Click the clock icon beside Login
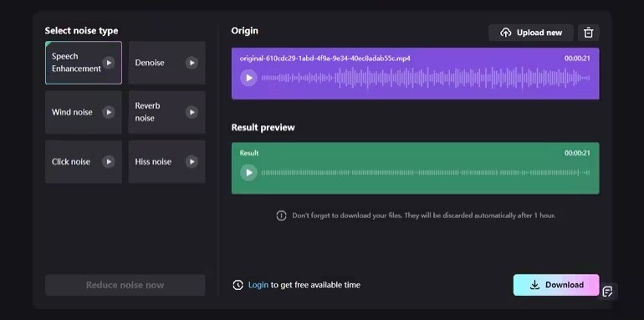 pos(238,285)
